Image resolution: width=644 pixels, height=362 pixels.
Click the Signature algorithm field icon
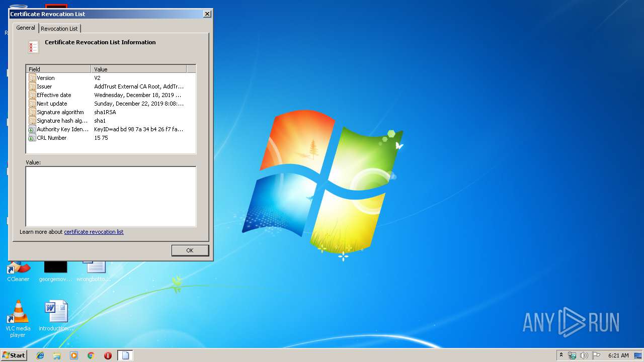[32, 112]
